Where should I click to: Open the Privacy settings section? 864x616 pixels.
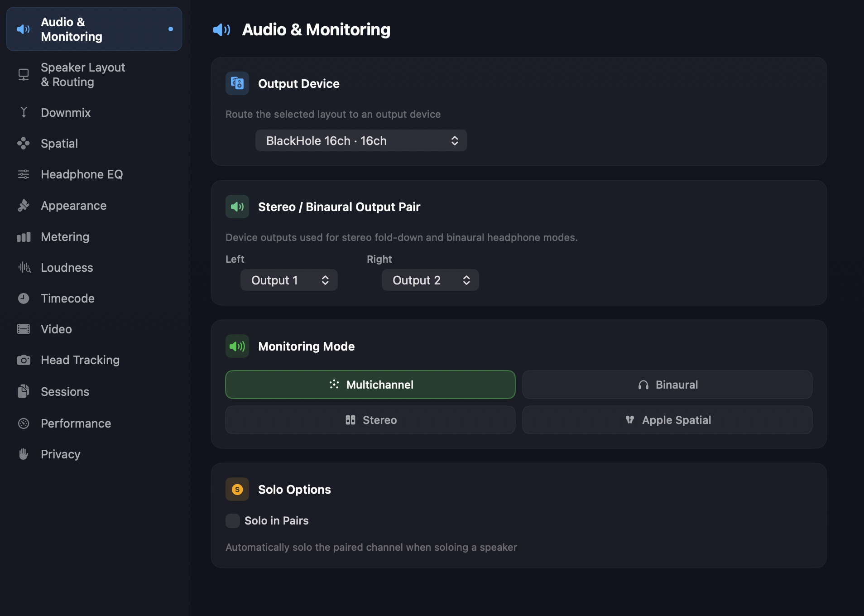coord(94,454)
